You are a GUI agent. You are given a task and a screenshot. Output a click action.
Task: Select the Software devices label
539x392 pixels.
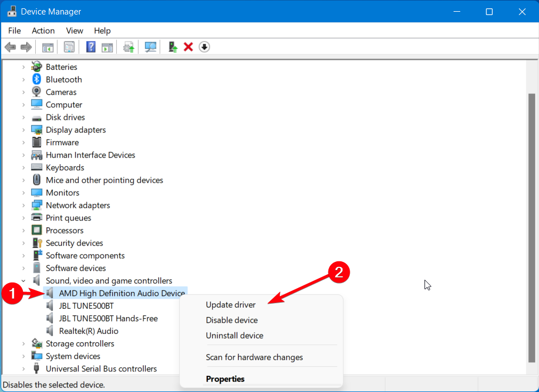pos(75,268)
